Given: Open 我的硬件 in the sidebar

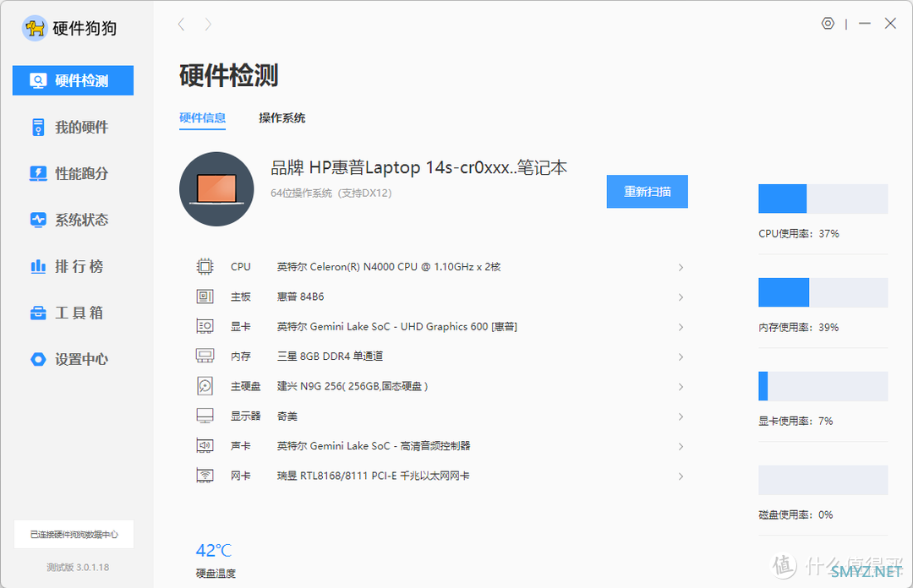Looking at the screenshot, I should (73, 127).
